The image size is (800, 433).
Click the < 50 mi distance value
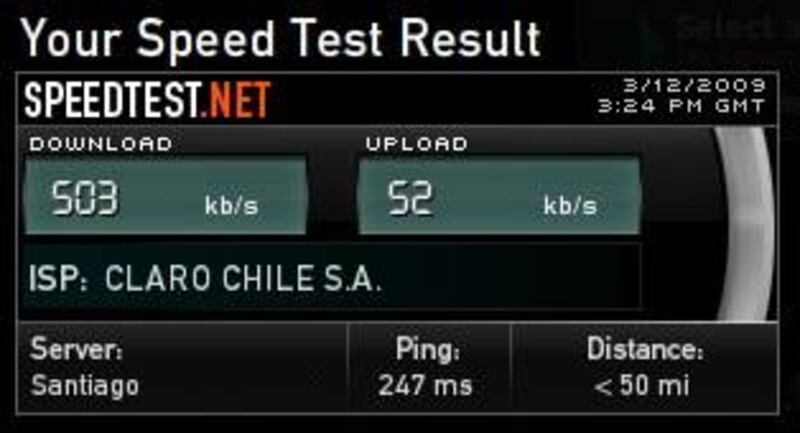pos(642,385)
